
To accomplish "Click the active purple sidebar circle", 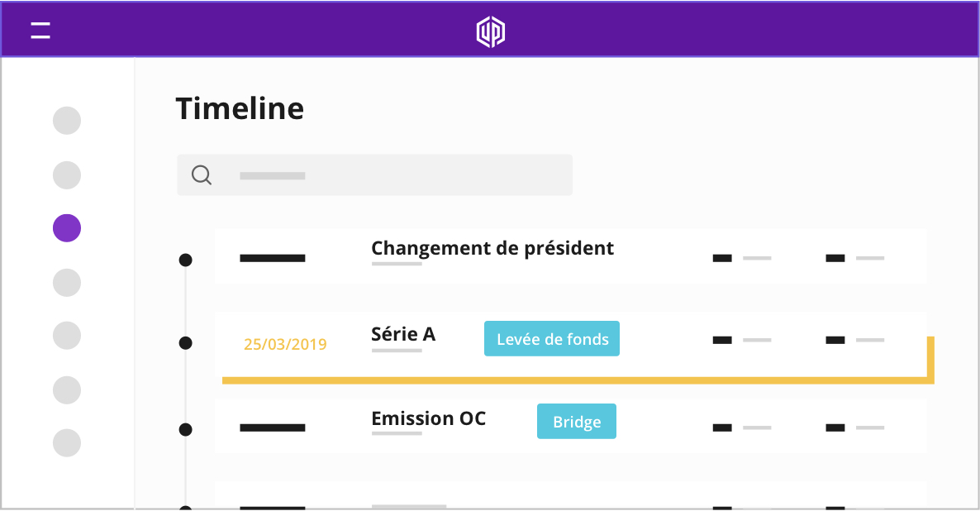I will pos(67,227).
